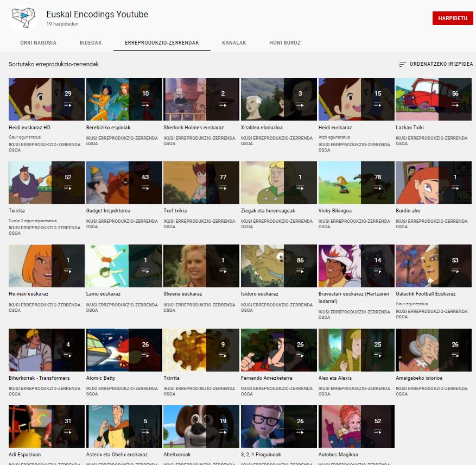The width and height of the screenshot is (476, 465).
Task: Open the 3, 2, 1 Pinguinoak playlist thumbnail
Action: click(278, 427)
